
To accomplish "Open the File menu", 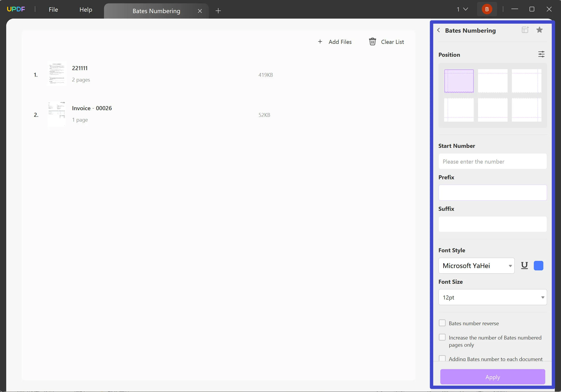I will pyautogui.click(x=53, y=9).
